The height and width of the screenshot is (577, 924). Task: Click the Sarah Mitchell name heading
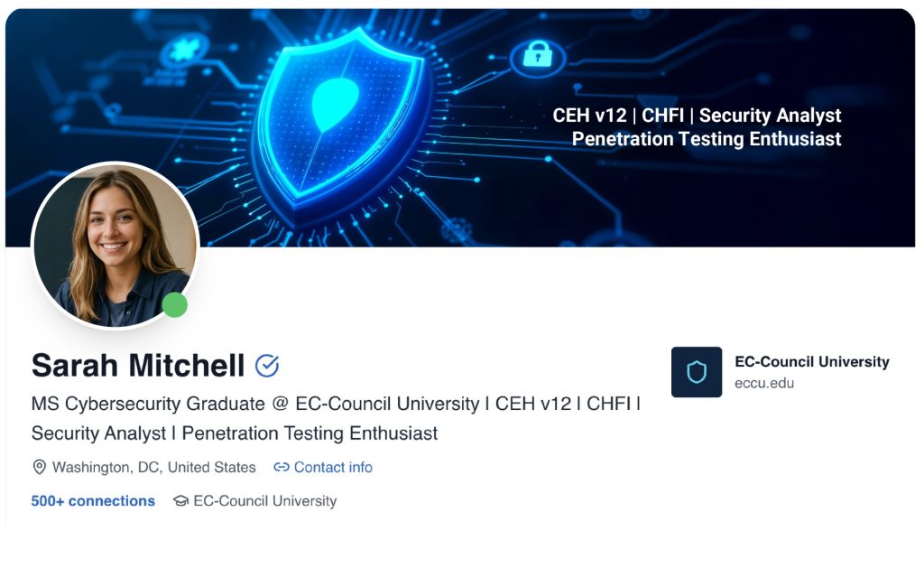point(138,366)
